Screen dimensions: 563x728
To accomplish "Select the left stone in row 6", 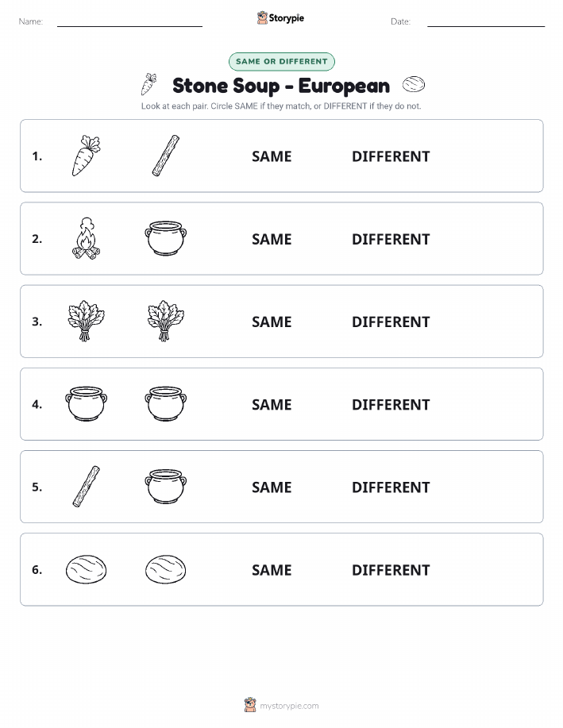I will [86, 569].
